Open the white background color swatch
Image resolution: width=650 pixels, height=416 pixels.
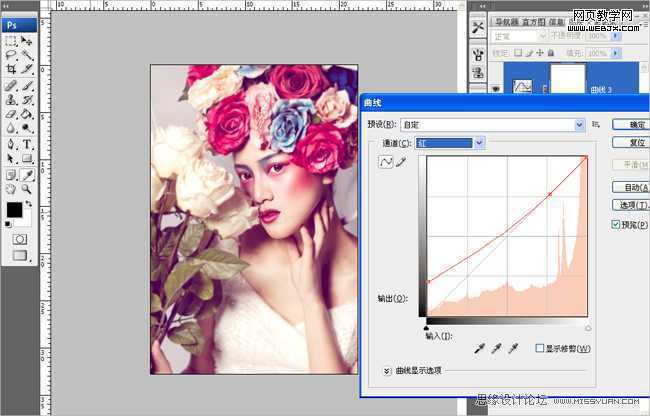coord(26,220)
